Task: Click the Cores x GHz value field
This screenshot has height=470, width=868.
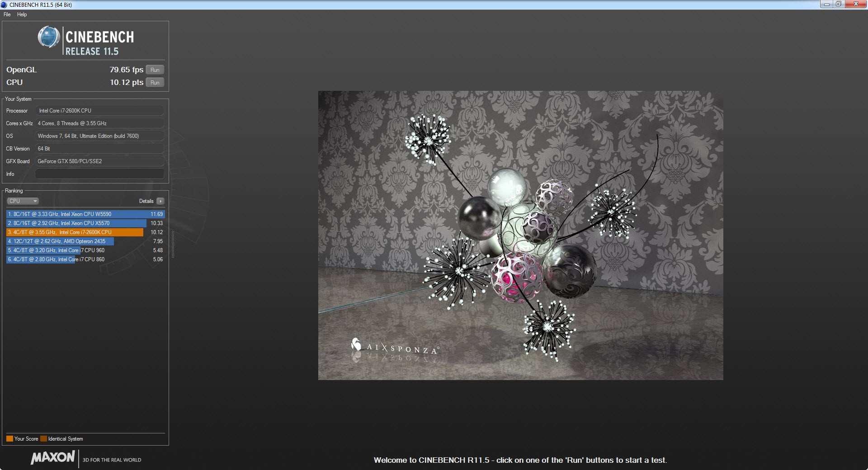Action: (x=99, y=123)
